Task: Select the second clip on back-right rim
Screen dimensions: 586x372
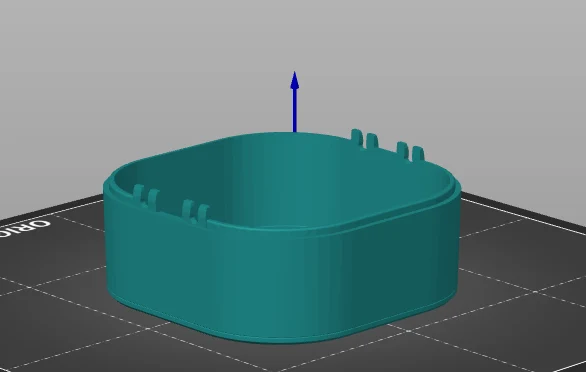Action: coord(372,141)
